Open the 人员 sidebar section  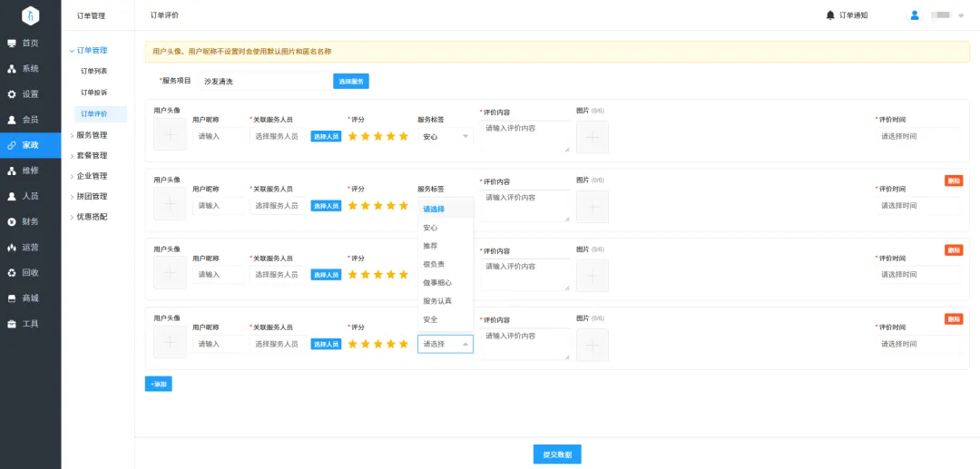(31, 196)
